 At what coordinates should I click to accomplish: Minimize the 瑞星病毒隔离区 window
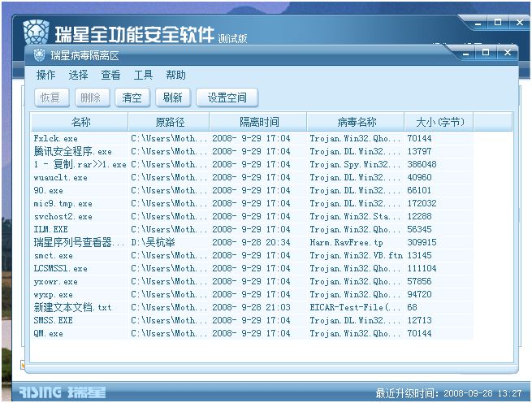pyautogui.click(x=465, y=54)
